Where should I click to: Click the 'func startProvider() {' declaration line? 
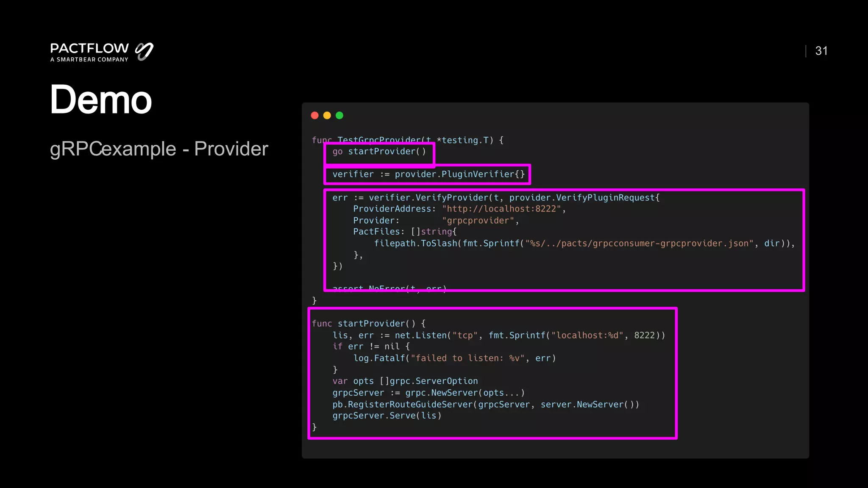[369, 324]
